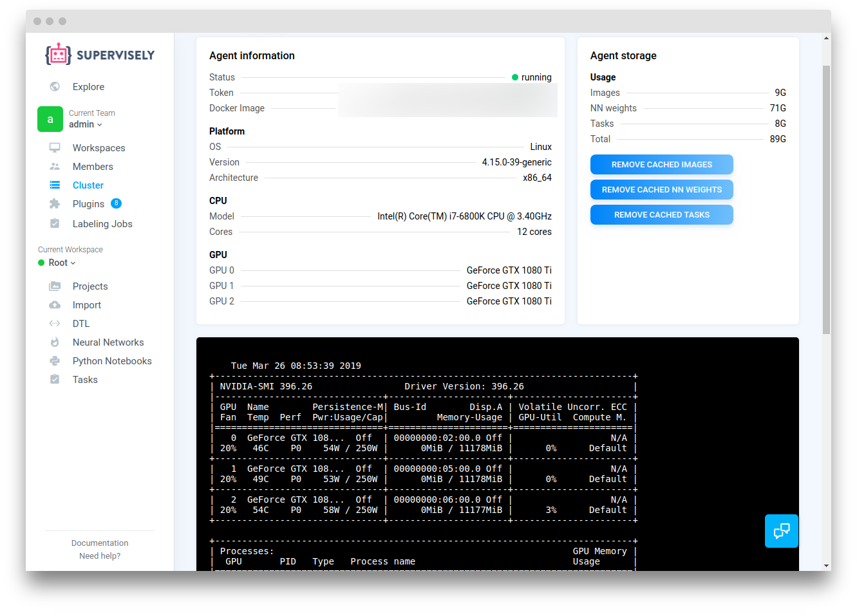Click the OS value Linux
Image resolution: width=857 pixels, height=616 pixels.
541,147
